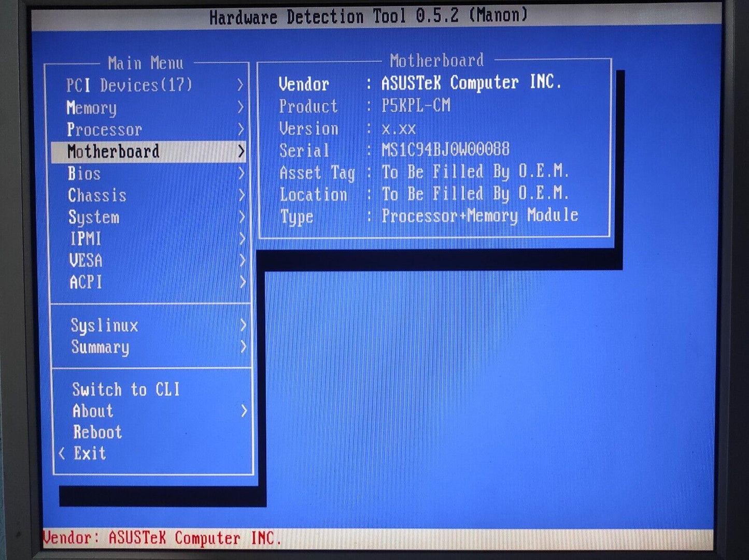Expand the arrow next to VESA
Image resolution: width=749 pixels, height=560 pixels.
click(x=242, y=261)
